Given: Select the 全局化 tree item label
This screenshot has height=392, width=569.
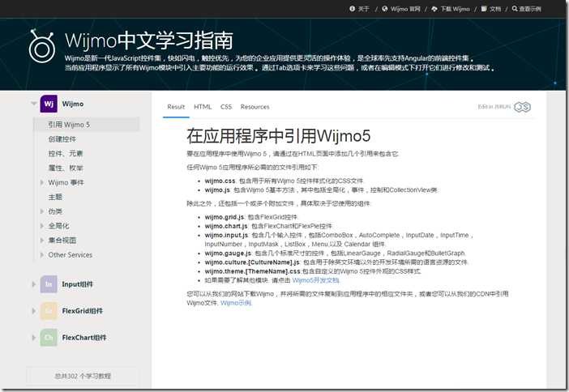Looking at the screenshot, I should (x=58, y=226).
